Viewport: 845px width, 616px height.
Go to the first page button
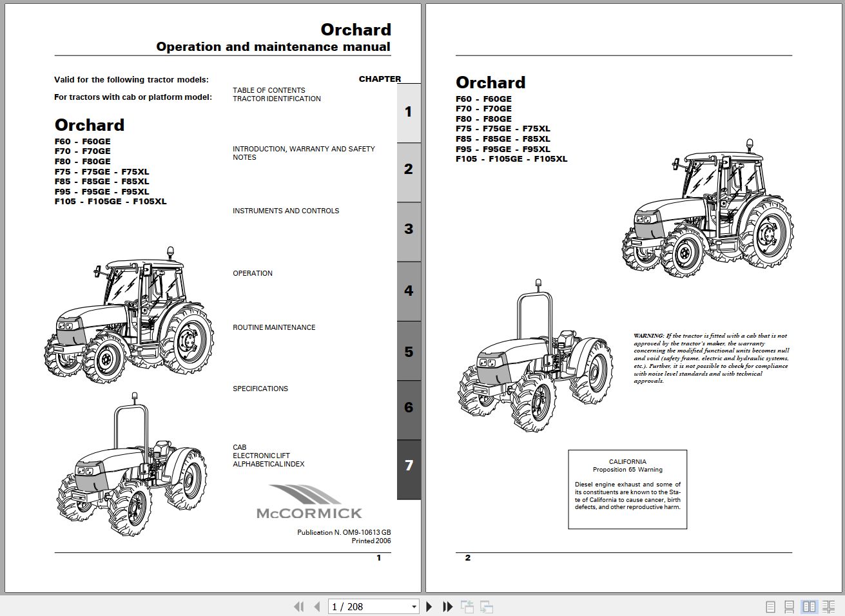click(x=298, y=606)
